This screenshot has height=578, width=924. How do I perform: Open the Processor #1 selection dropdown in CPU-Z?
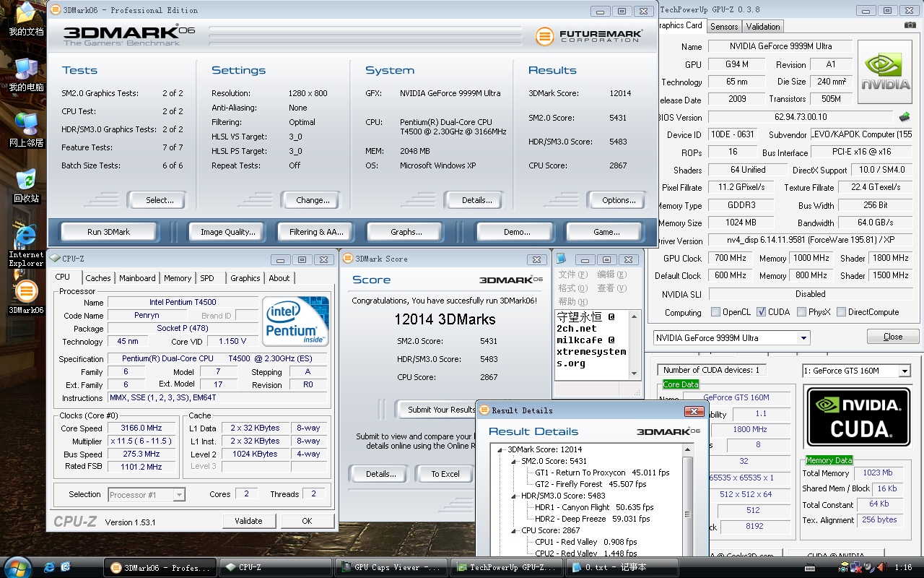(x=179, y=495)
